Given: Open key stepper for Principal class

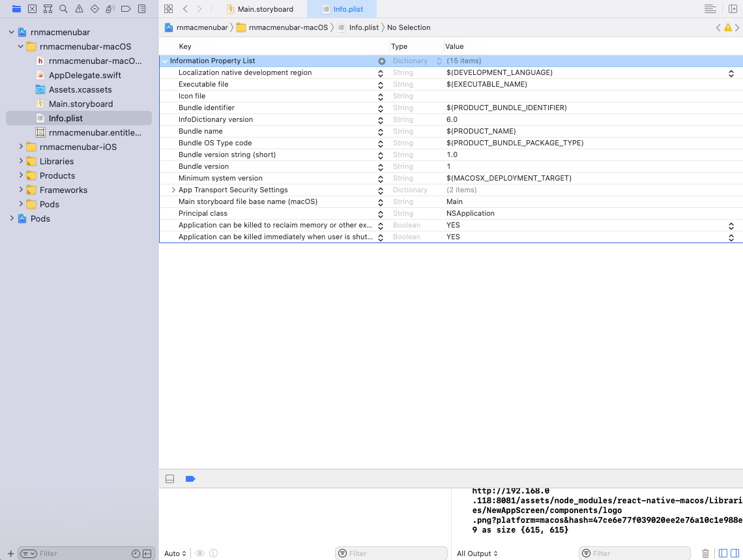Looking at the screenshot, I should tap(381, 214).
